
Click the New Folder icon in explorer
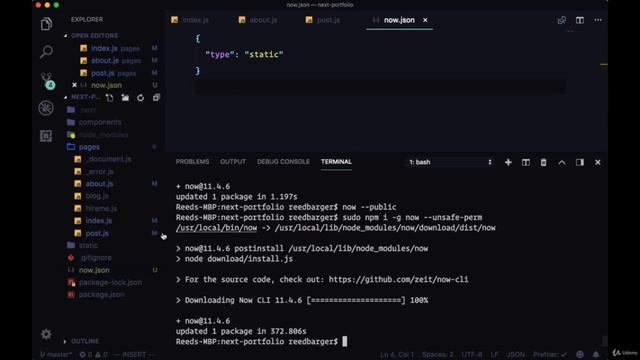click(x=125, y=98)
